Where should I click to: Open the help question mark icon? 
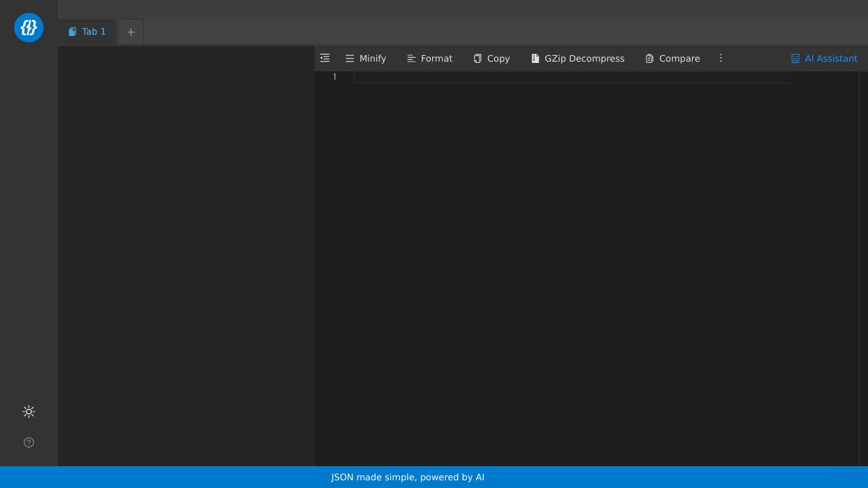[29, 442]
